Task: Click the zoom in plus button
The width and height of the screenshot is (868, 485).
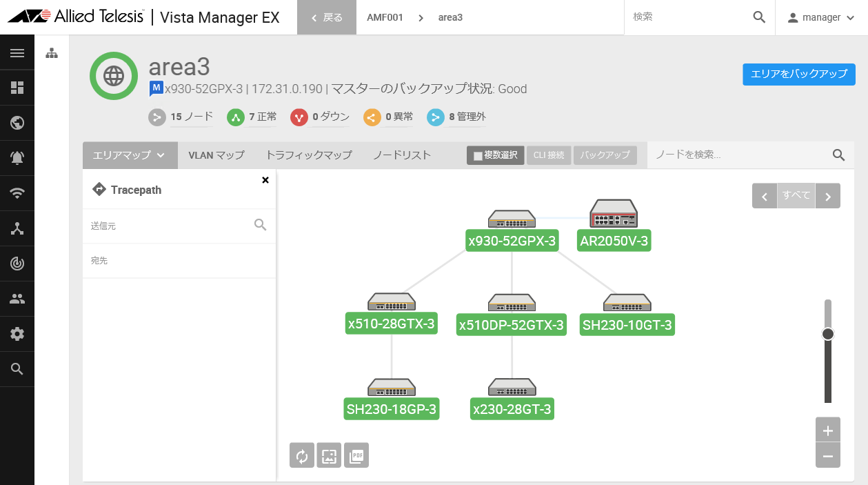Action: pos(828,431)
